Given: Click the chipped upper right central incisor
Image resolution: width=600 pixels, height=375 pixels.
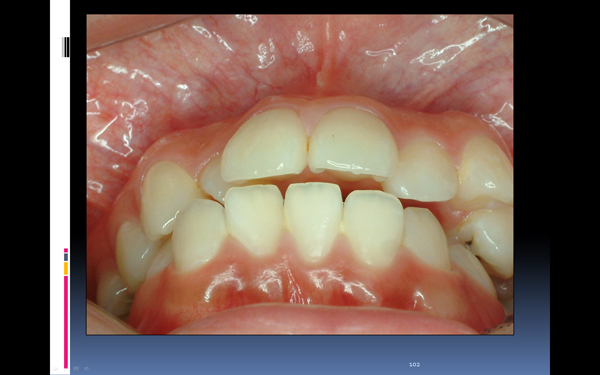Looking at the screenshot, I should (352, 143).
